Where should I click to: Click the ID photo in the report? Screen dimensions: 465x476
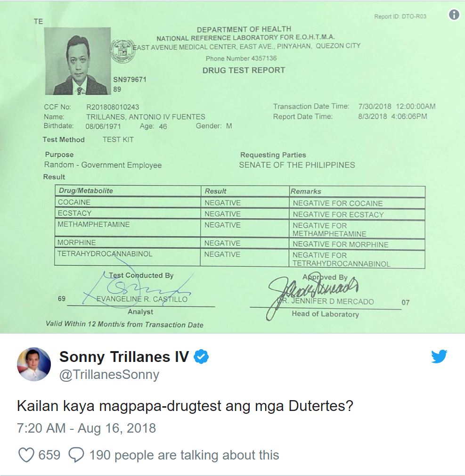click(x=78, y=61)
